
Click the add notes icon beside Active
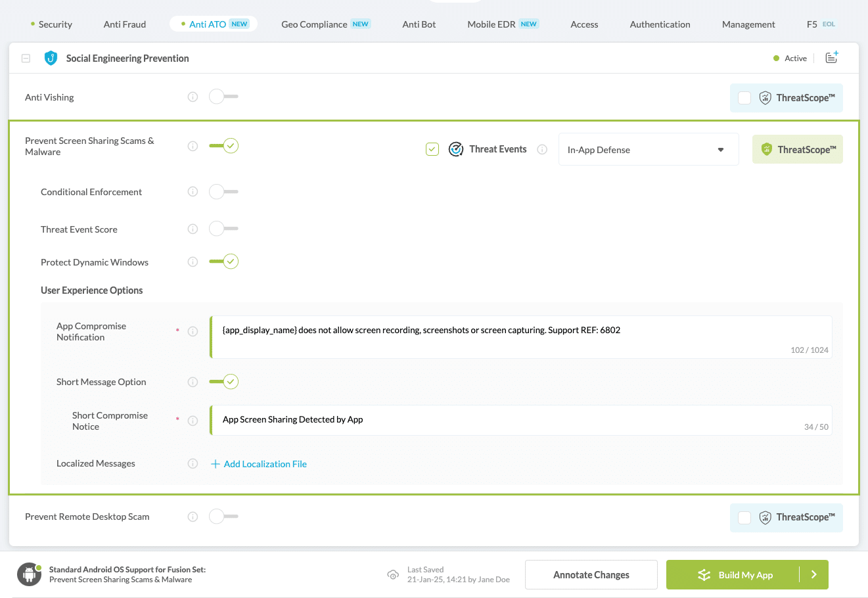click(x=831, y=58)
